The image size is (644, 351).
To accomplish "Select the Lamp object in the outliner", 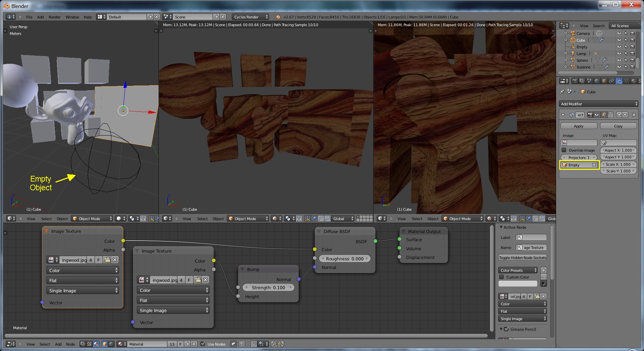I will [x=581, y=54].
